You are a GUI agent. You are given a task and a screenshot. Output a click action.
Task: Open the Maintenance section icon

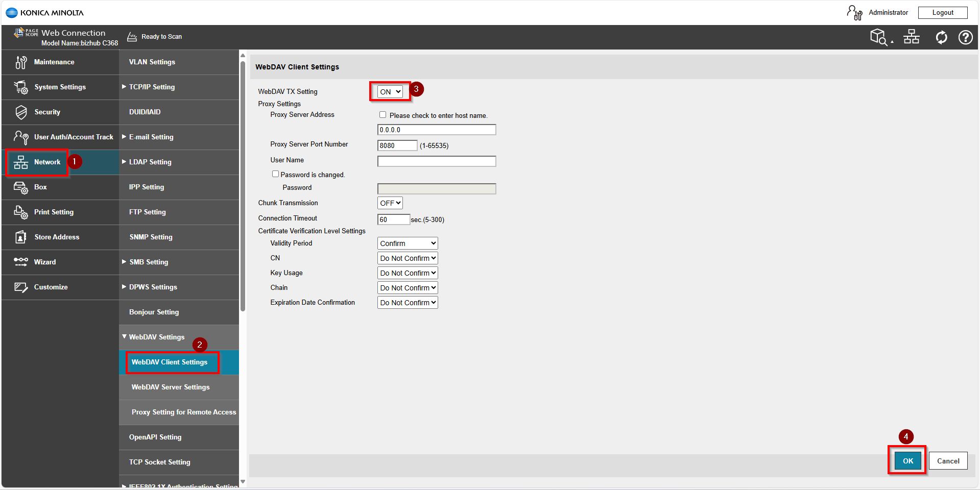pyautogui.click(x=21, y=62)
